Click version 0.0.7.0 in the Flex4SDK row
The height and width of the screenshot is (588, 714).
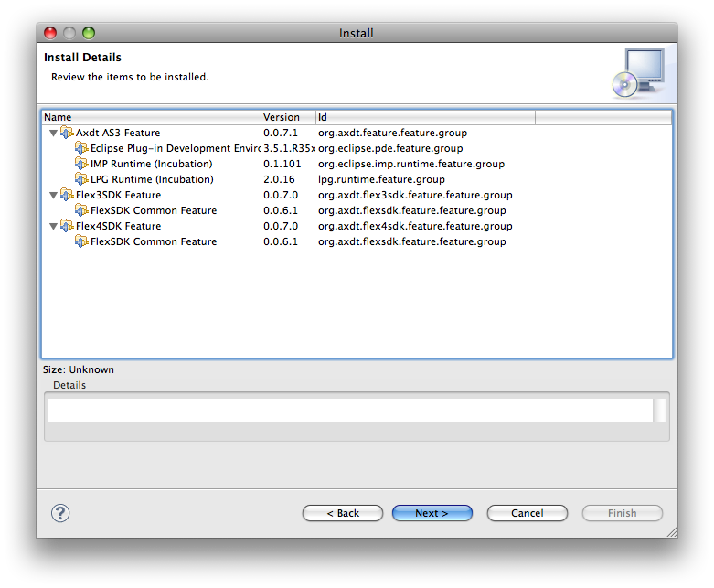[281, 226]
